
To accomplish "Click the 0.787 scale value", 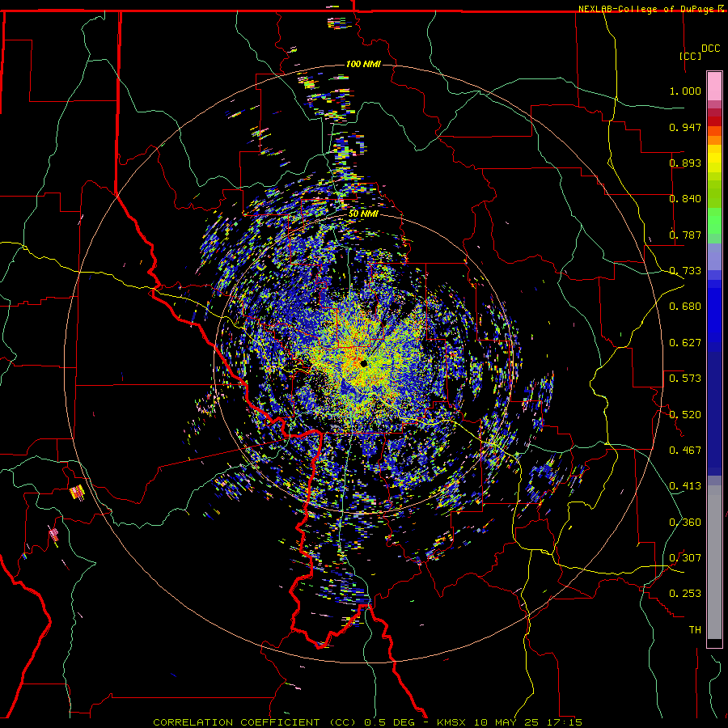I will point(685,235).
